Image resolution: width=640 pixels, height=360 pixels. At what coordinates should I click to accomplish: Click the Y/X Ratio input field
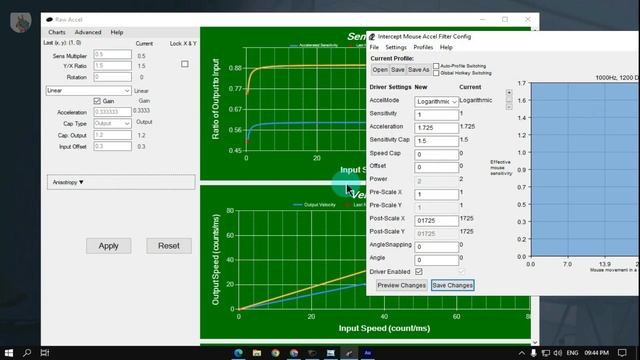click(x=112, y=66)
